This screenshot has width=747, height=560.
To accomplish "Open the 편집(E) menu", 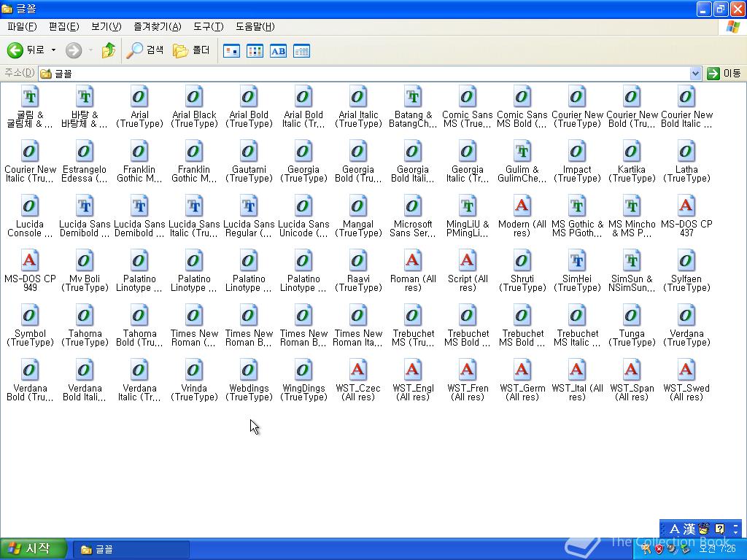I will (64, 27).
